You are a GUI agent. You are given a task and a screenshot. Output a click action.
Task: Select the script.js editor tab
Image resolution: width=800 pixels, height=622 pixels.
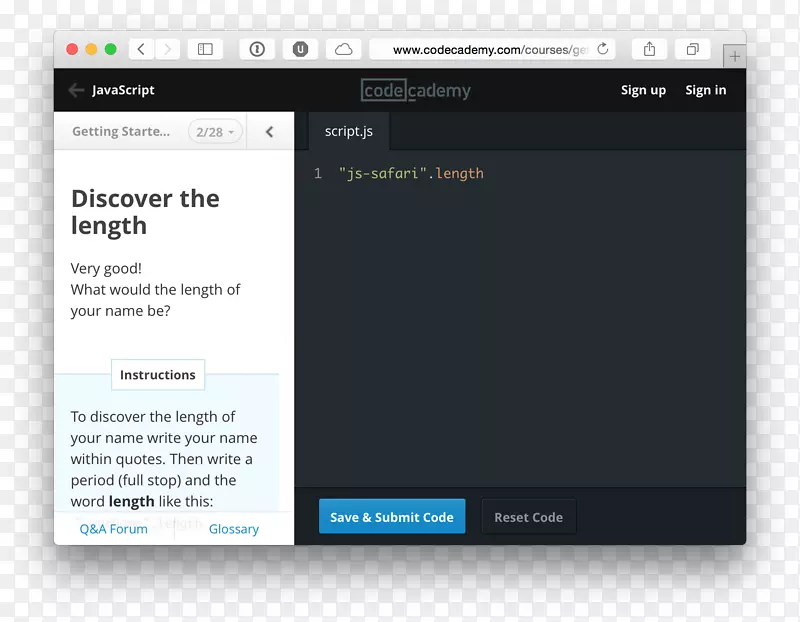[348, 132]
